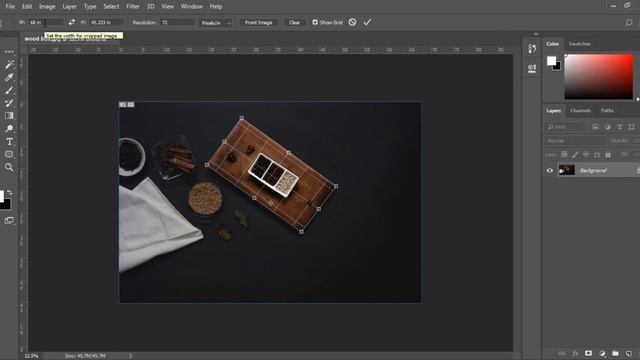Switch to the Swatches tab

tap(579, 44)
